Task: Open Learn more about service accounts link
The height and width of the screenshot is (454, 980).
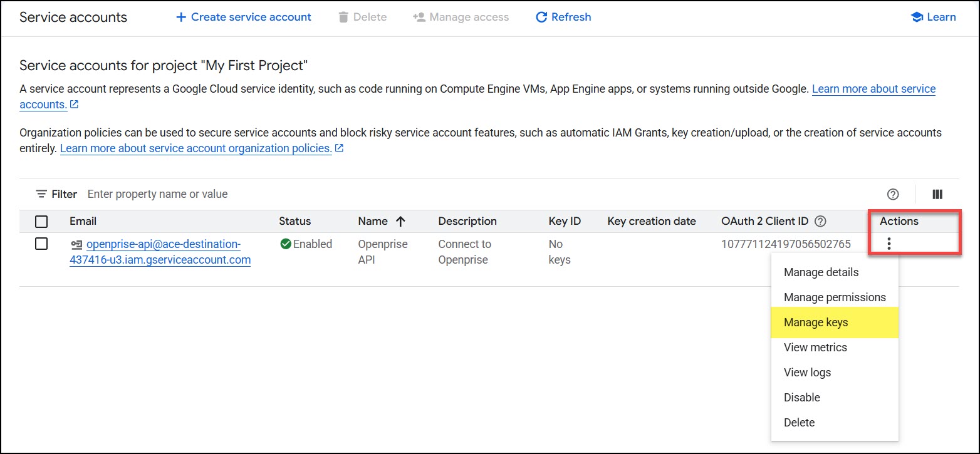Action: click(x=874, y=89)
